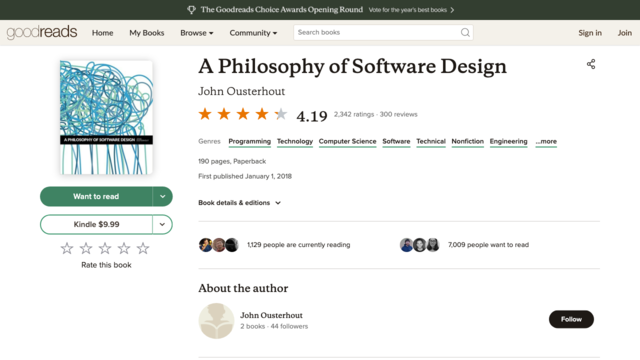Open John Ousterhout's author profile picture
The width and height of the screenshot is (640, 360).
(216, 321)
